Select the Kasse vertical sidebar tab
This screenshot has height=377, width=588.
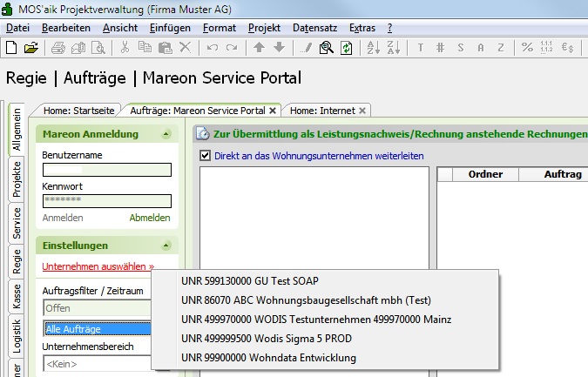[x=17, y=296]
